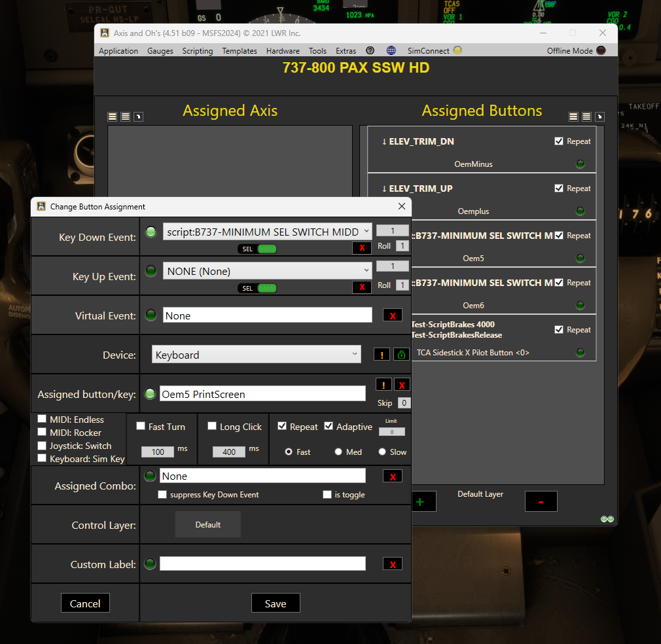Open the Tools menu

point(317,50)
